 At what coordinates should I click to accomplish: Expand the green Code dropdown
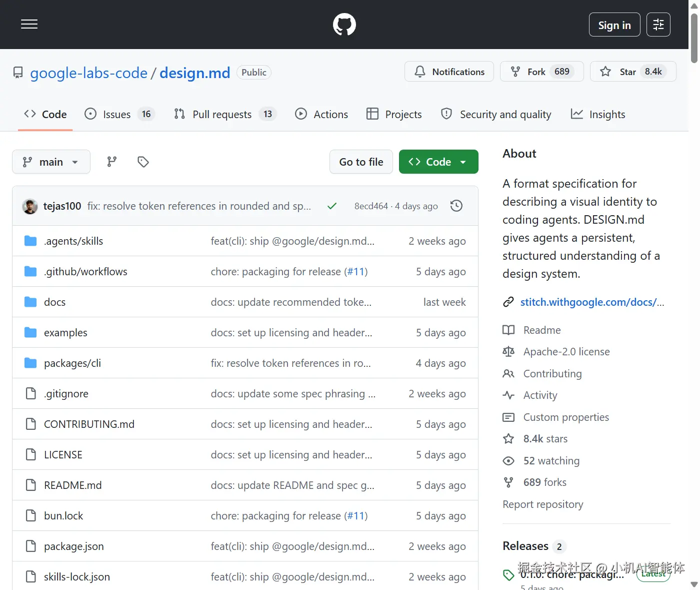tap(438, 162)
